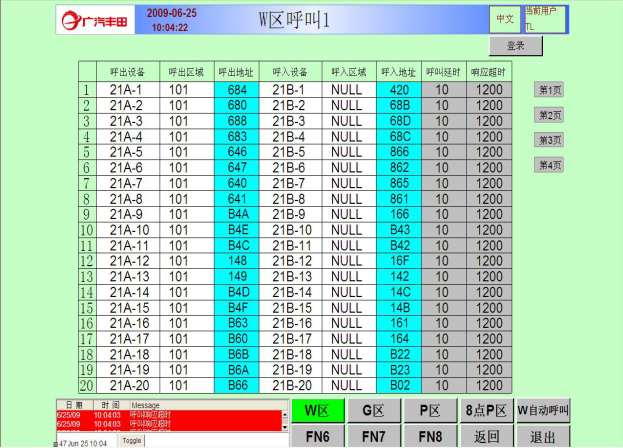623x448 pixels.
Task: Click call-out address cell B4A
Action: 237,214
